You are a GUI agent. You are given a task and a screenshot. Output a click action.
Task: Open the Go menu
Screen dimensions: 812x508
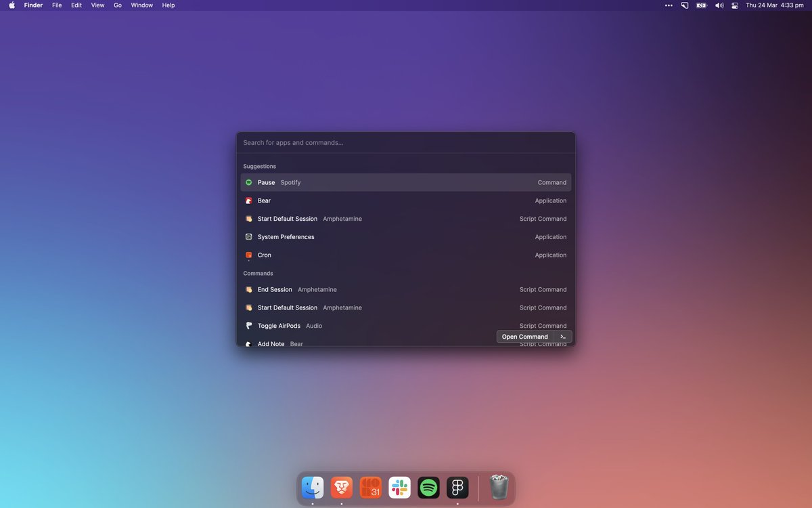(118, 5)
